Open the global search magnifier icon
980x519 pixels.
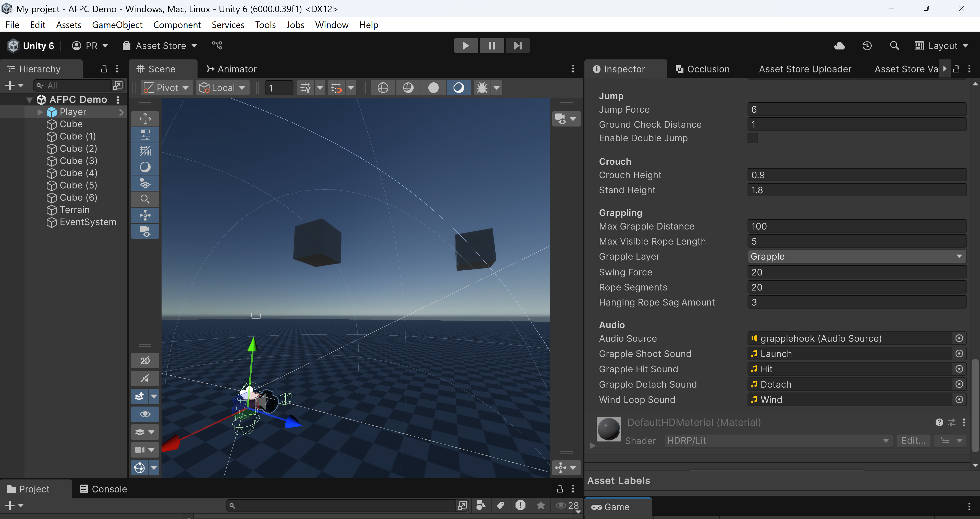click(x=895, y=46)
